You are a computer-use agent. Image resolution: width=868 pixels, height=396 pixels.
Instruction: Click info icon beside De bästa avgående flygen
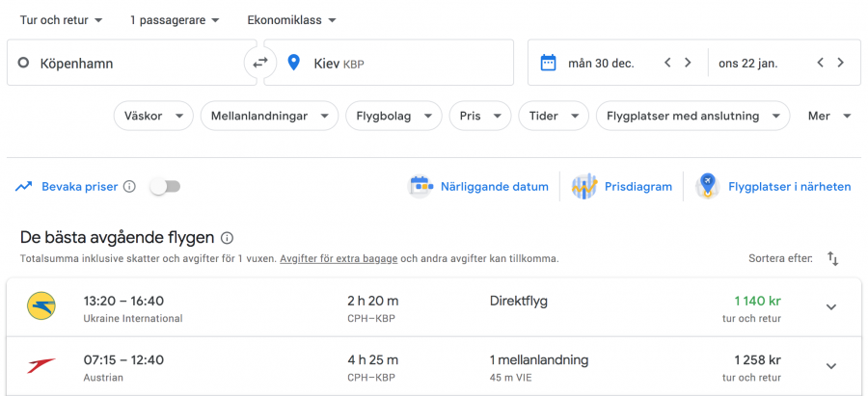click(227, 238)
